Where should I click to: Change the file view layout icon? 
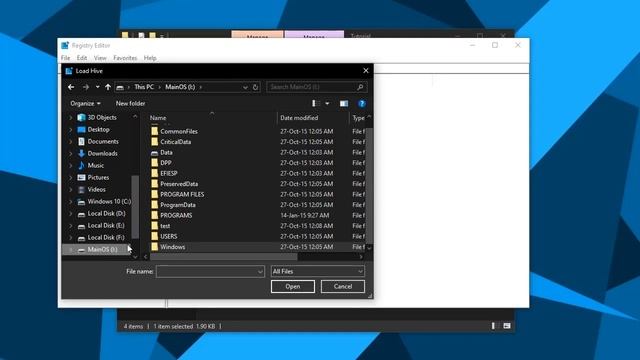pos(315,104)
